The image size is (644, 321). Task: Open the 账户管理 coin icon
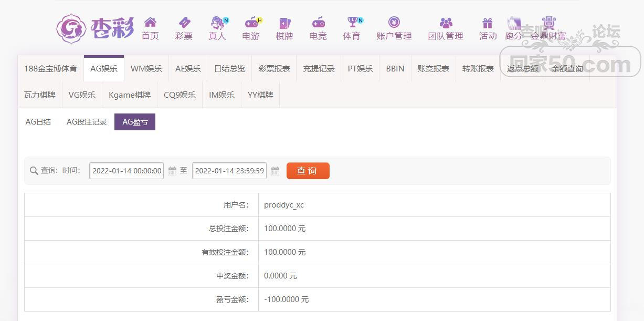(x=394, y=22)
